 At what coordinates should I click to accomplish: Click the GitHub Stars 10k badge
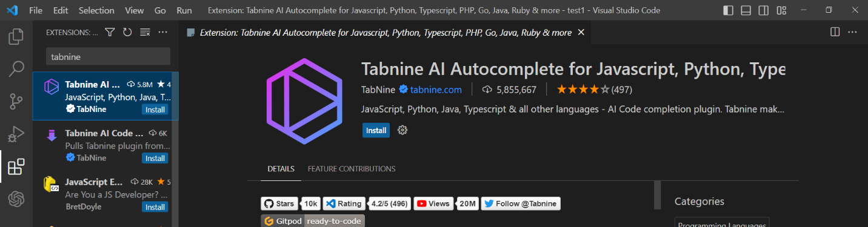point(290,203)
